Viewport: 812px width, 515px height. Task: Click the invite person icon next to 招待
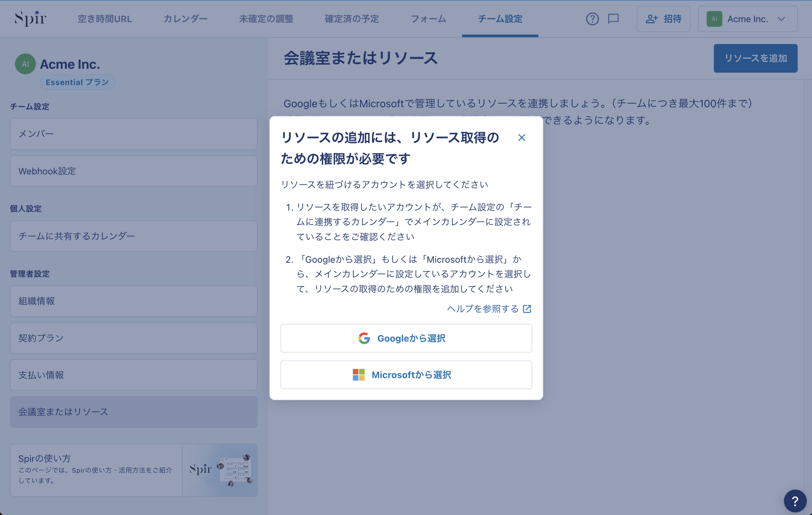coord(651,18)
